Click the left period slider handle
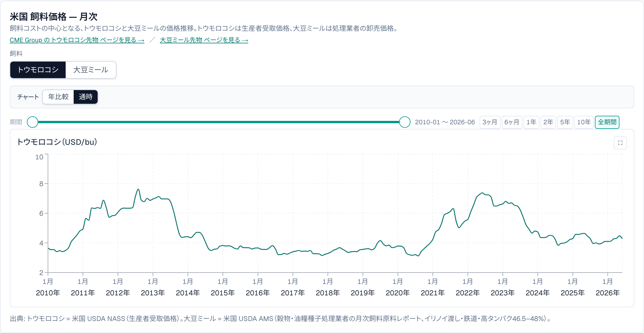Screen dimensions: 644x333 [x=33, y=122]
